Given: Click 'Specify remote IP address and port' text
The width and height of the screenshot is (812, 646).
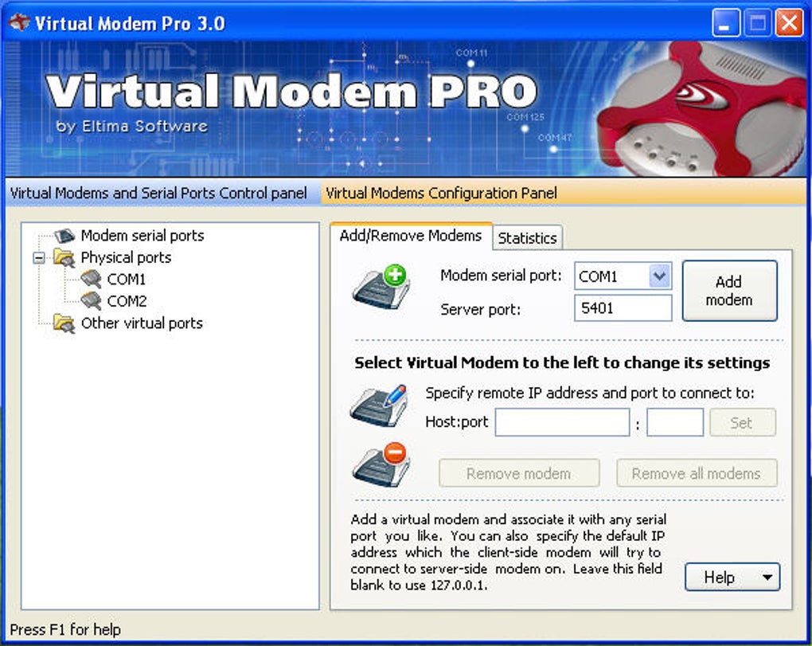Looking at the screenshot, I should pos(589,393).
